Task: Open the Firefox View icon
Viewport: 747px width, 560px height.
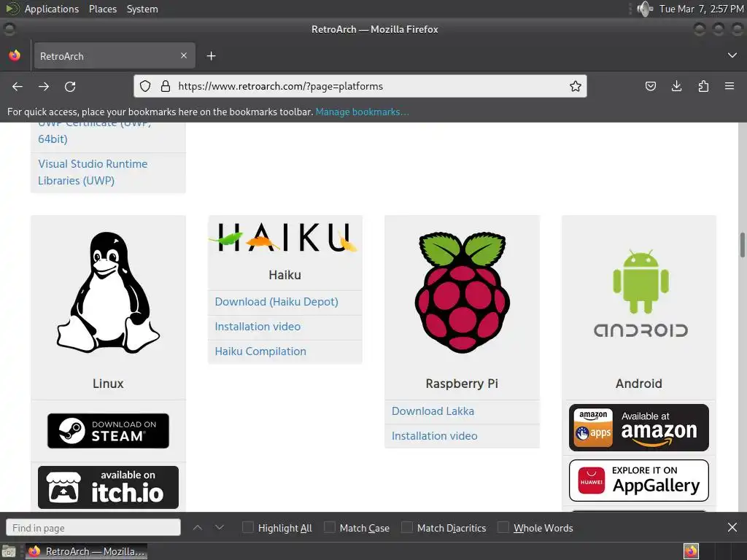Action: click(x=15, y=55)
